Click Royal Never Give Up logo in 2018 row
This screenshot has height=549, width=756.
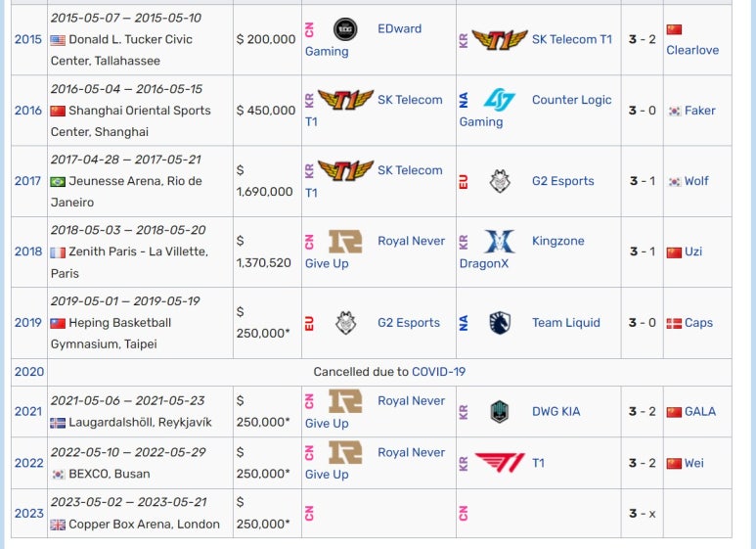(345, 241)
